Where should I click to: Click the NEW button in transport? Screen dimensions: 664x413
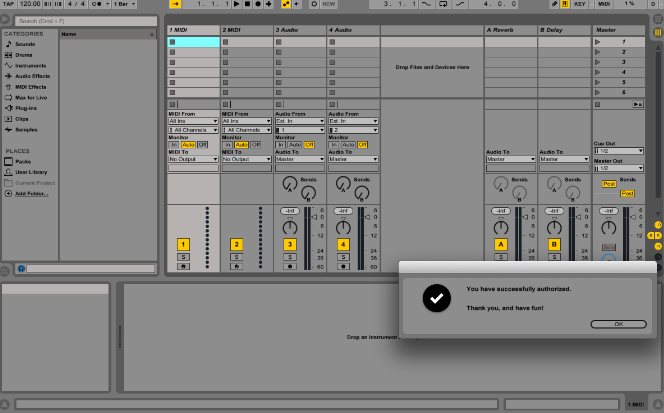[329, 4]
